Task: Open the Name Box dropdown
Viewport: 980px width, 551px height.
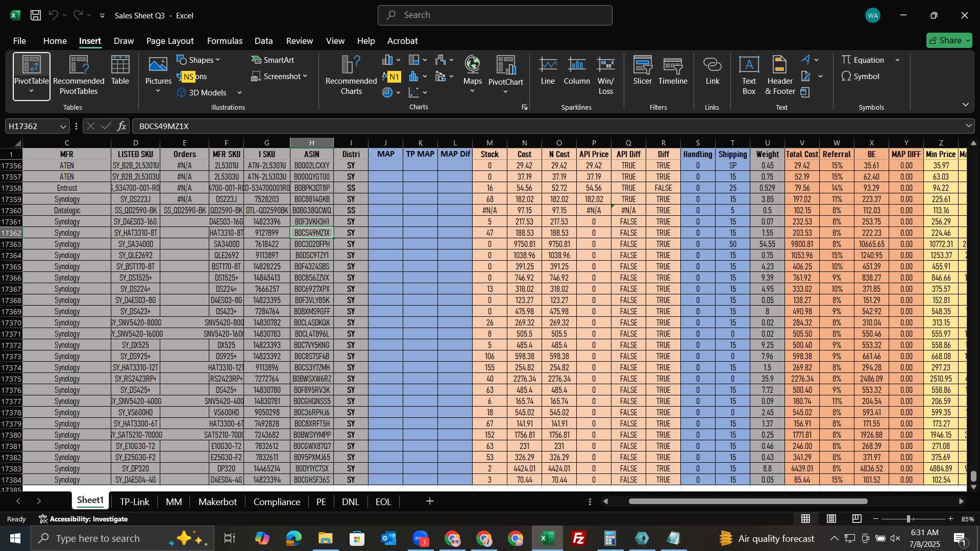Action: point(63,127)
